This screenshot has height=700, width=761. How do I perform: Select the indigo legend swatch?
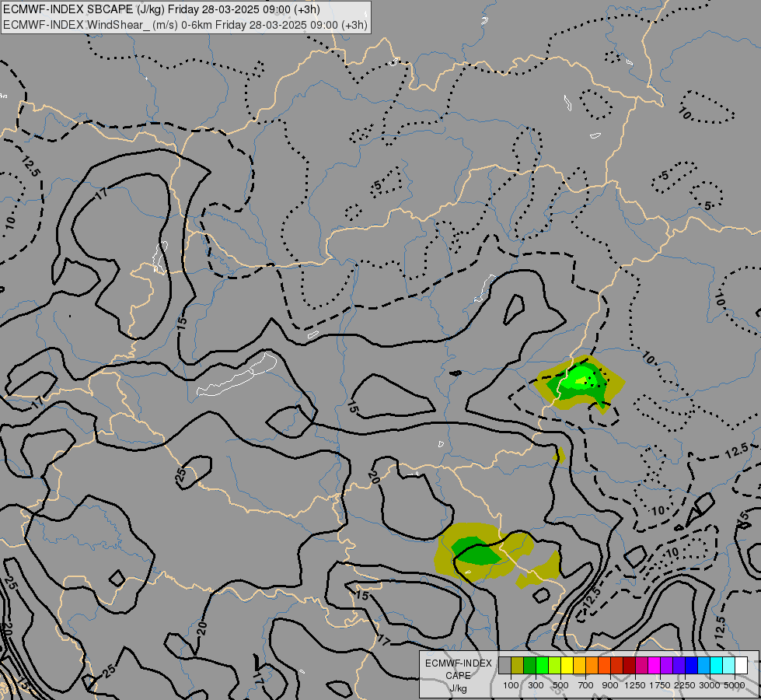(679, 666)
